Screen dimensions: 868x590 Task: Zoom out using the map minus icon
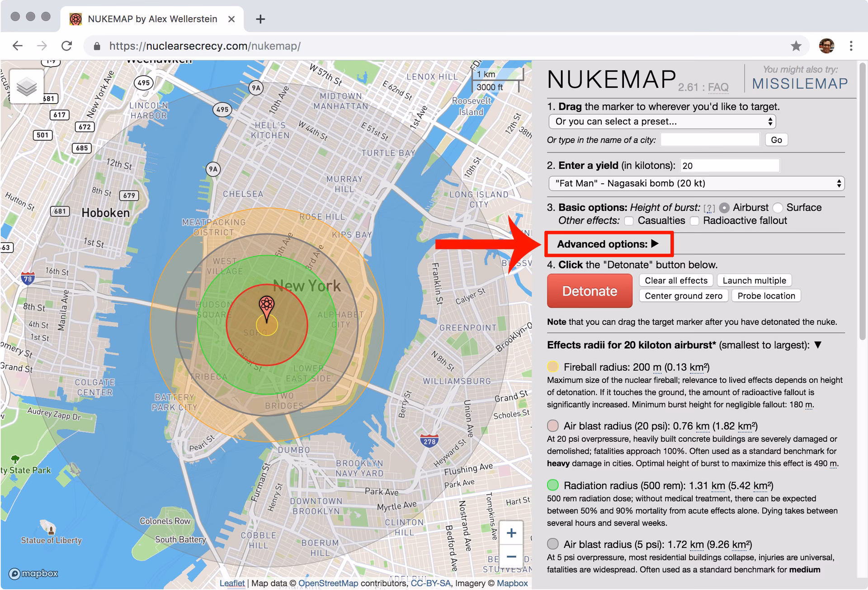511,556
